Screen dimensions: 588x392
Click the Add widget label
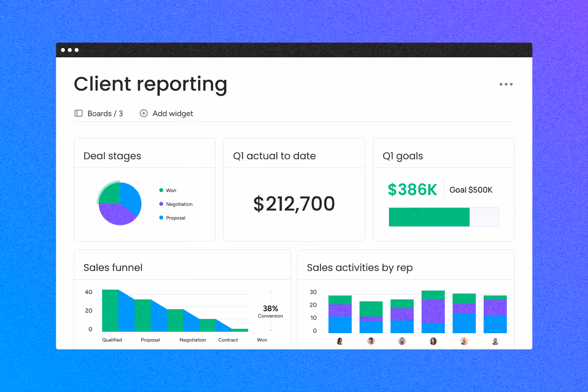173,113
